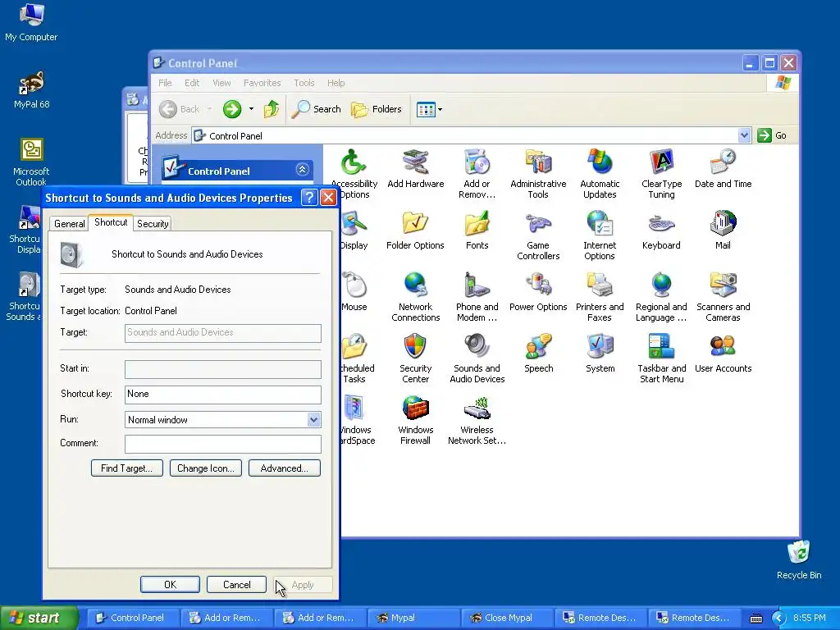Expand the Address bar dropdown

click(x=744, y=135)
